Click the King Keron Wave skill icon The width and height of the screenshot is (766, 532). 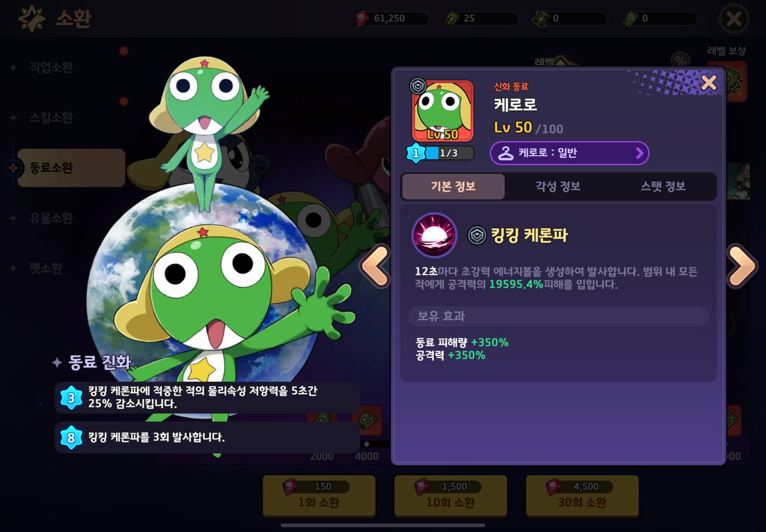pyautogui.click(x=434, y=235)
